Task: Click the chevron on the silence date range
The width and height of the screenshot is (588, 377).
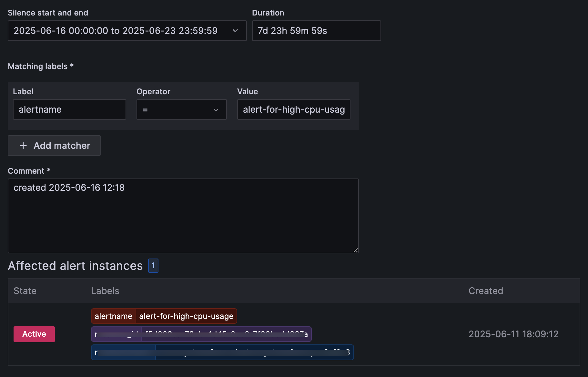Action: [x=235, y=31]
